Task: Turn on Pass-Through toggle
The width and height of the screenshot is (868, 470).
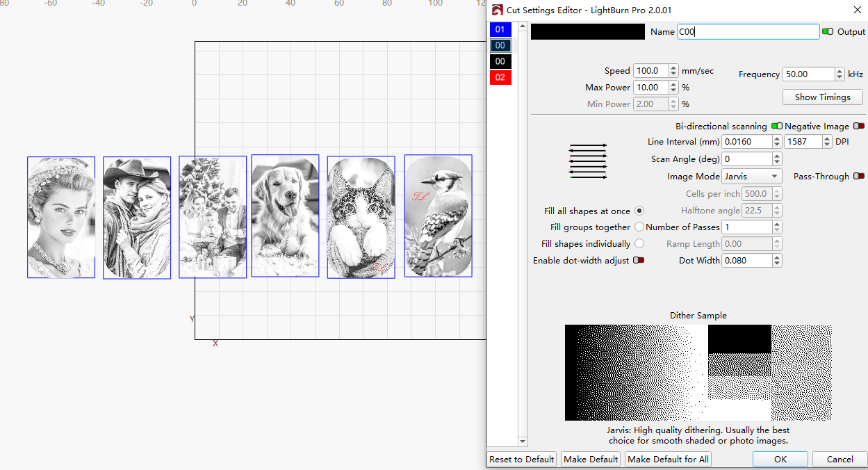Action: 859,177
